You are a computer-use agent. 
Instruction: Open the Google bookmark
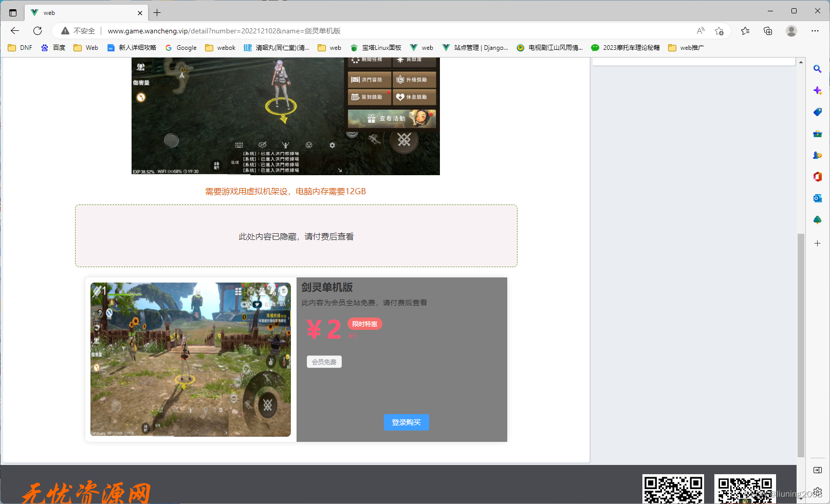(x=181, y=48)
